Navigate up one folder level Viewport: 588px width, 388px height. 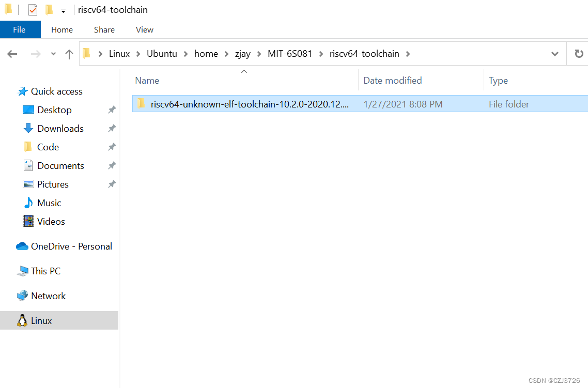coord(69,53)
